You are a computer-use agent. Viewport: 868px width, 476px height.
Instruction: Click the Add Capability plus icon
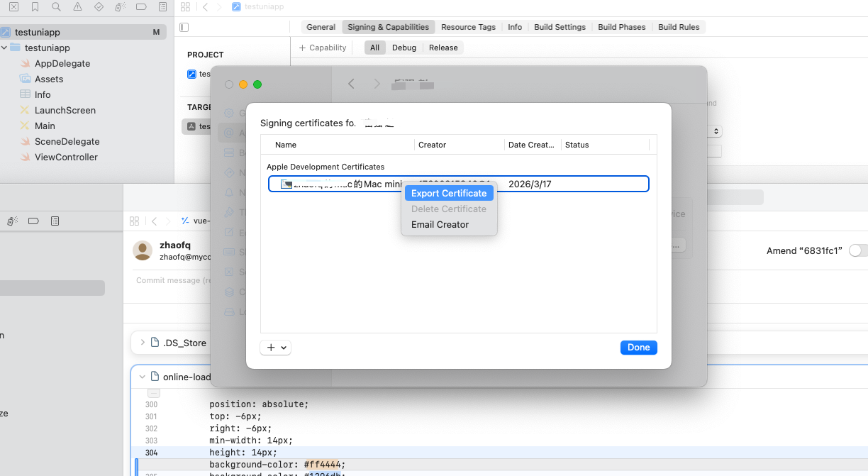(x=302, y=48)
